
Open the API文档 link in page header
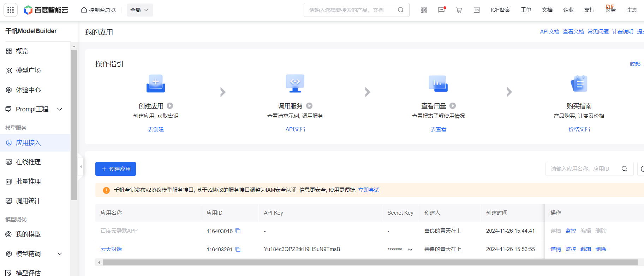pyautogui.click(x=550, y=32)
